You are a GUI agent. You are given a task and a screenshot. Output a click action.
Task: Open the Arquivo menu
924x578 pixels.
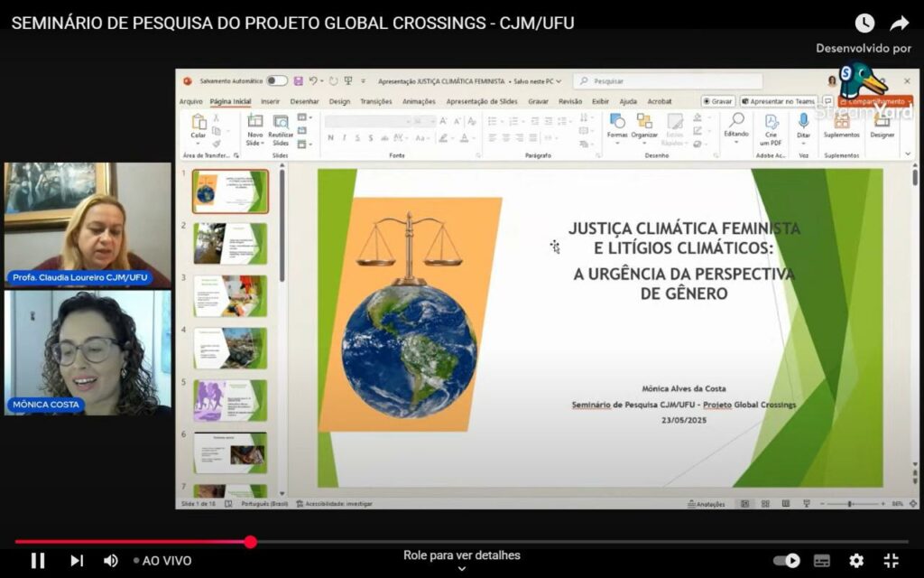(191, 101)
